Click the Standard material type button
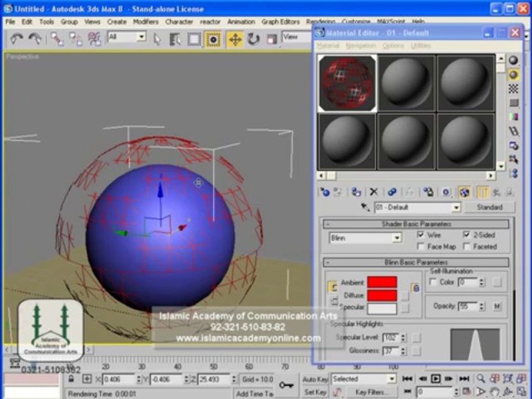 coord(489,207)
